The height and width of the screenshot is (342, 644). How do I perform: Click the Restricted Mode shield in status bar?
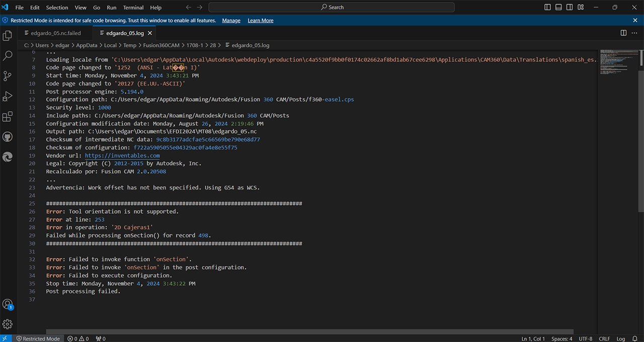pos(38,338)
